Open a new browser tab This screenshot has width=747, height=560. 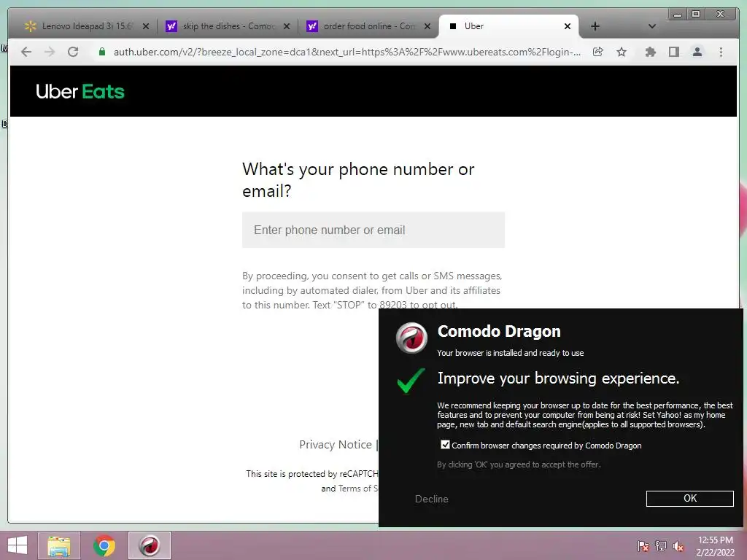(595, 26)
